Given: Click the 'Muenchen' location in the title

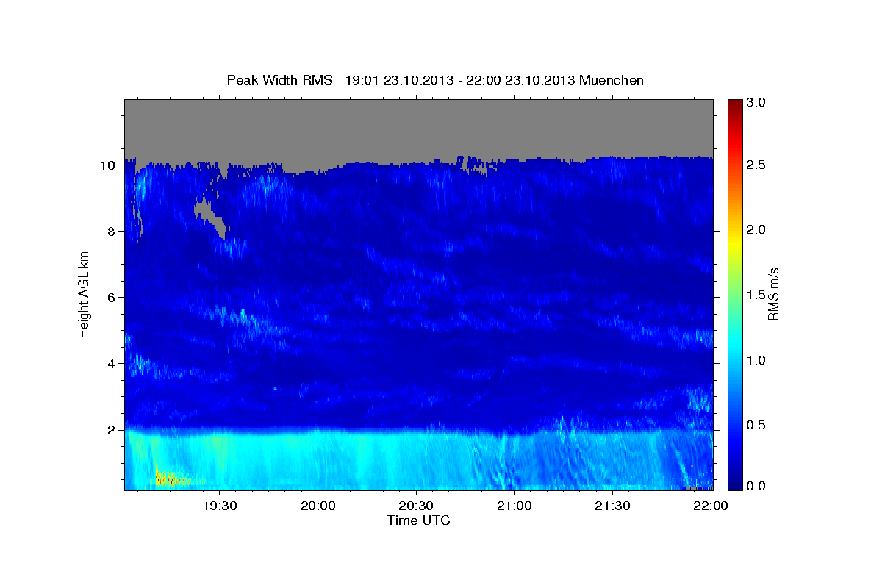Looking at the screenshot, I should click(x=612, y=80).
